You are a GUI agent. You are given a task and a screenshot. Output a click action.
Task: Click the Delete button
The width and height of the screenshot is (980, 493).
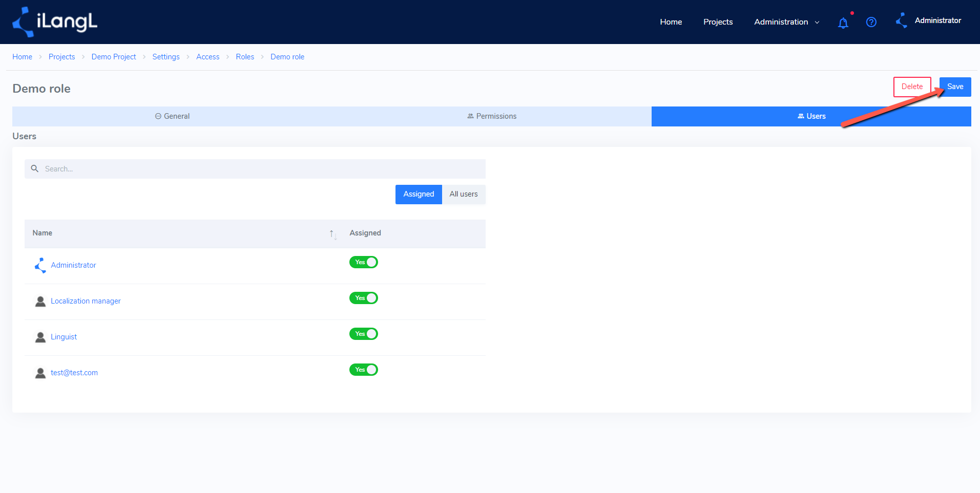coord(912,87)
